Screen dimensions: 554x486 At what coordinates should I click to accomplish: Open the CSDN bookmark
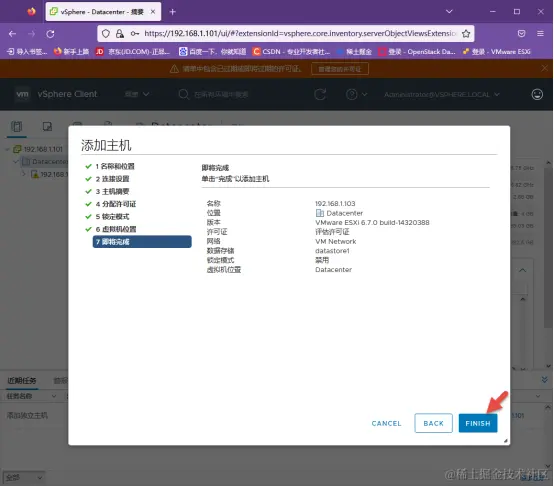pyautogui.click(x=291, y=52)
